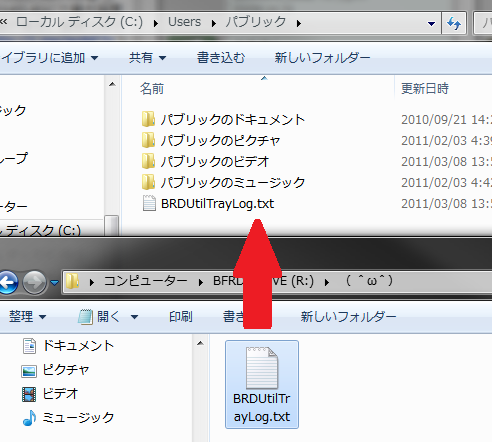
Task: Click folder icon in lower address bar
Action: [x=72, y=281]
